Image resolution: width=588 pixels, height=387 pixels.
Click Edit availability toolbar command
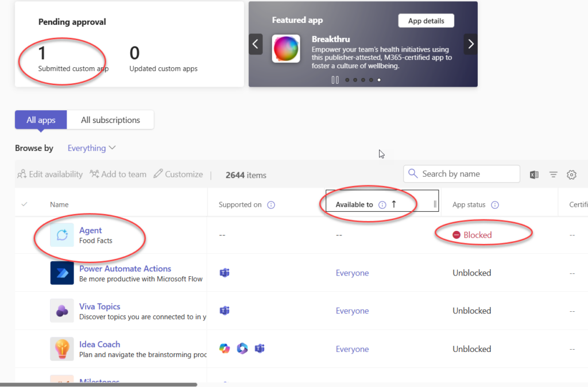click(50, 175)
